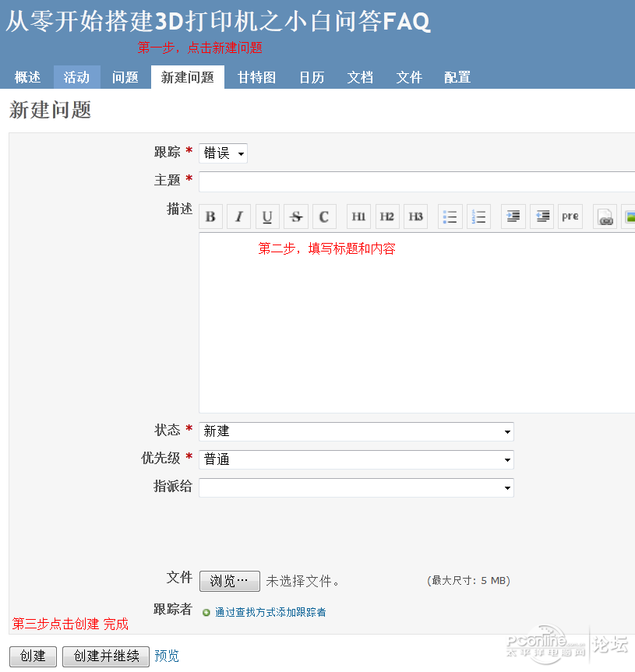This screenshot has width=635, height=672.
Task: Open the 跟踪 tracker dropdown showing 错误
Action: coord(223,153)
